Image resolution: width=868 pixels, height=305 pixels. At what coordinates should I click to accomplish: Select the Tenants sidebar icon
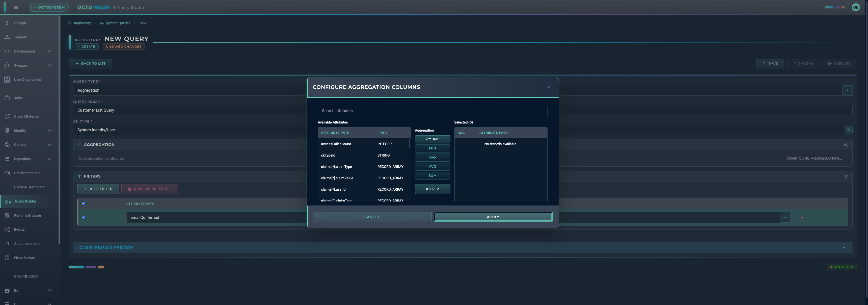7,37
